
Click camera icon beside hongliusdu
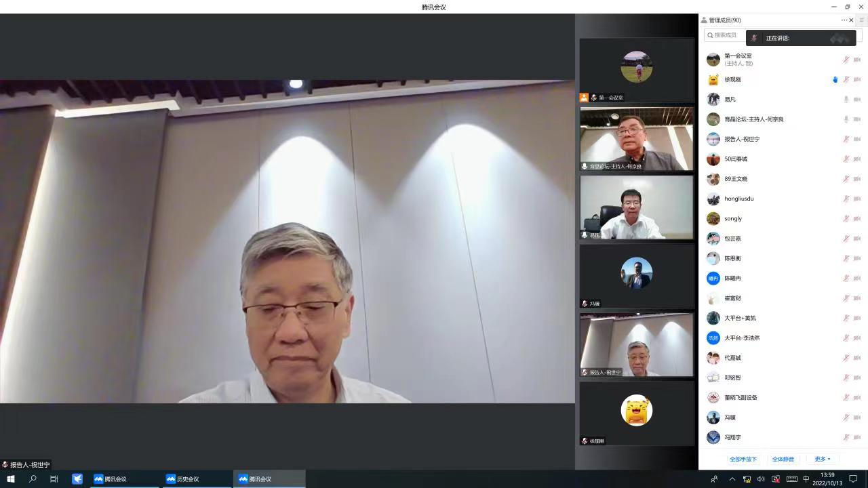pyautogui.click(x=857, y=199)
